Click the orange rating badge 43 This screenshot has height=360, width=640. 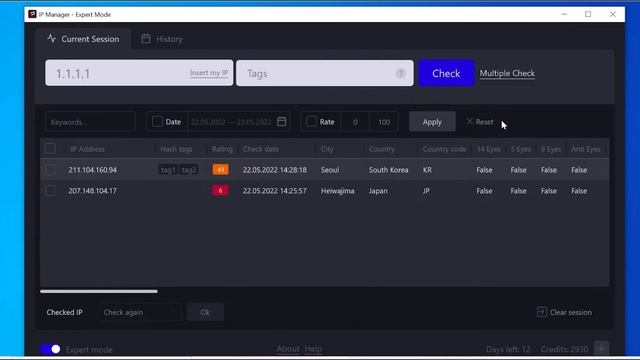point(220,169)
